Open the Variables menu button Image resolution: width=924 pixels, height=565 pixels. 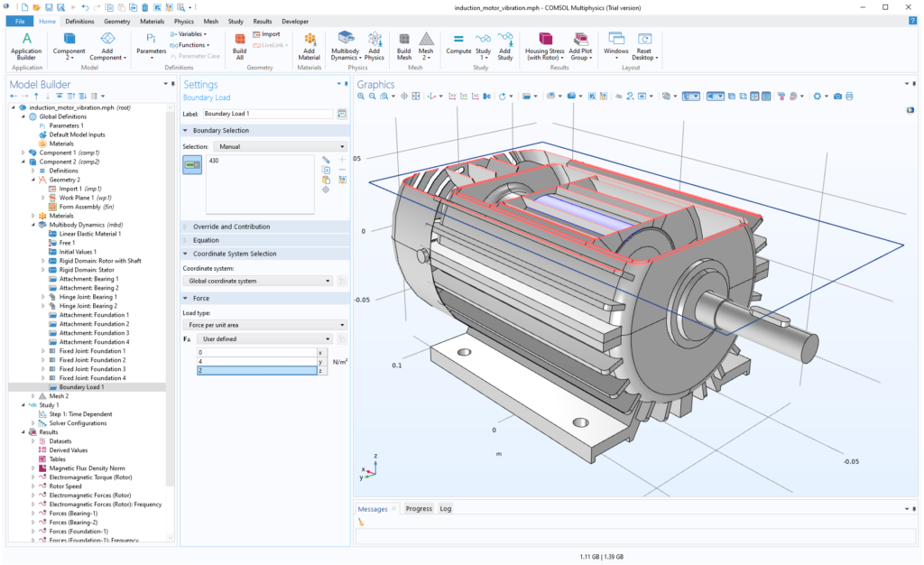coord(188,34)
